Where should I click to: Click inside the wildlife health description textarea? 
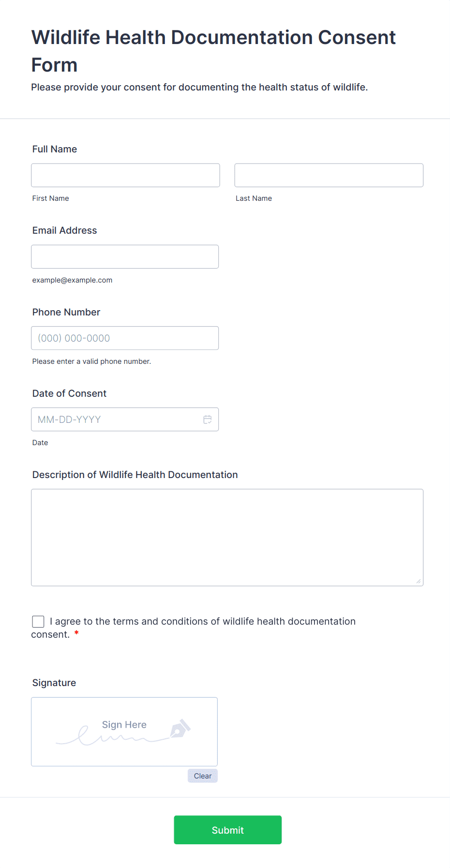[x=227, y=538]
